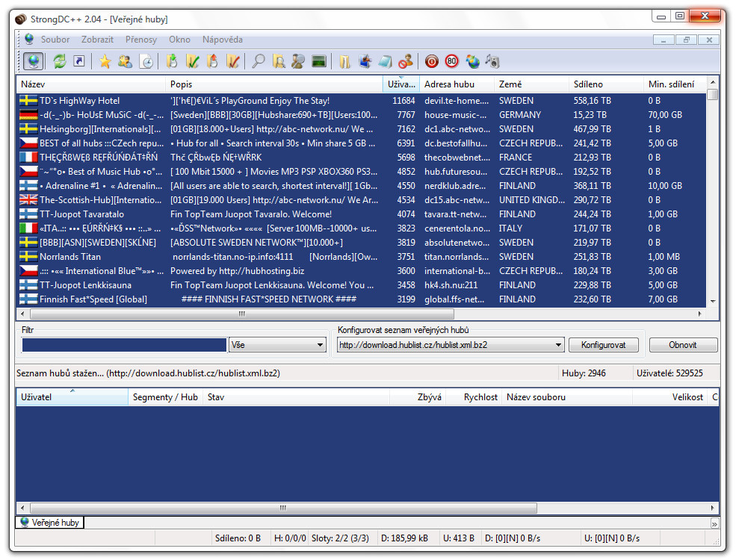736x560 pixels.
Task: Toggle the user-with-prohibition-sign toolbar icon
Action: pyautogui.click(x=406, y=61)
